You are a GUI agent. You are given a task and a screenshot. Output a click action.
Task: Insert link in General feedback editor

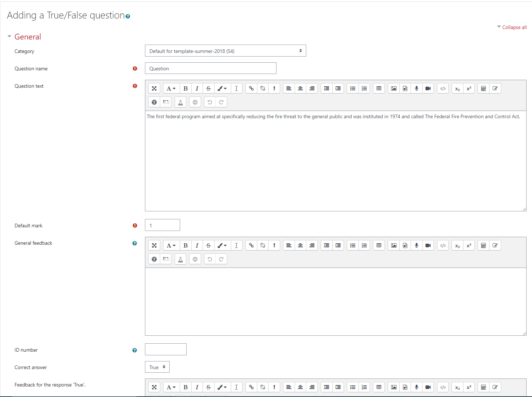click(x=251, y=245)
